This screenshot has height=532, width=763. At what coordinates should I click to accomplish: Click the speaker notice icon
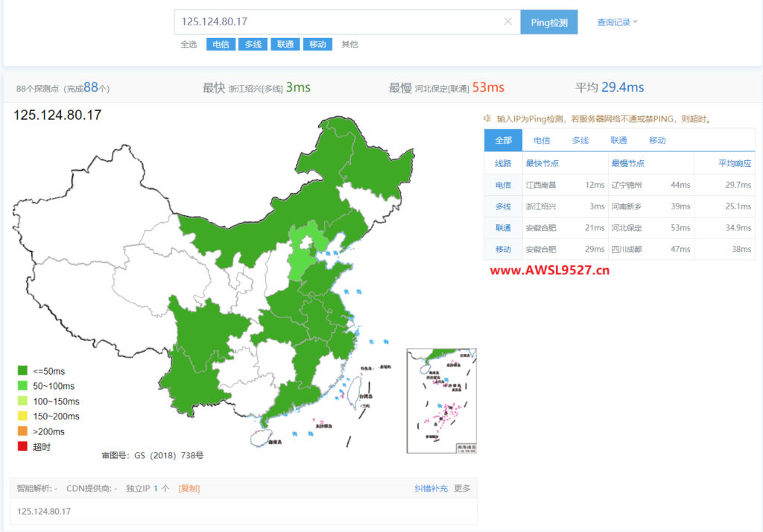pos(487,118)
